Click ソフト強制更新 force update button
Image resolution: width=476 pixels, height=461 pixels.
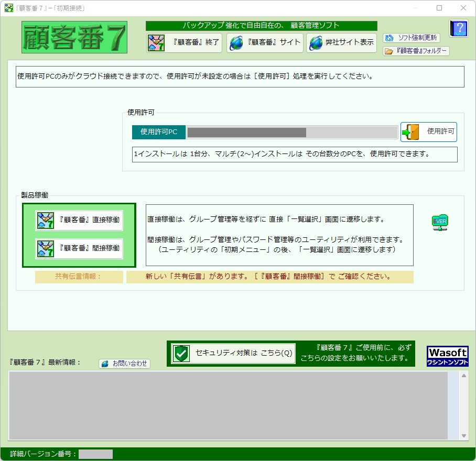[412, 38]
